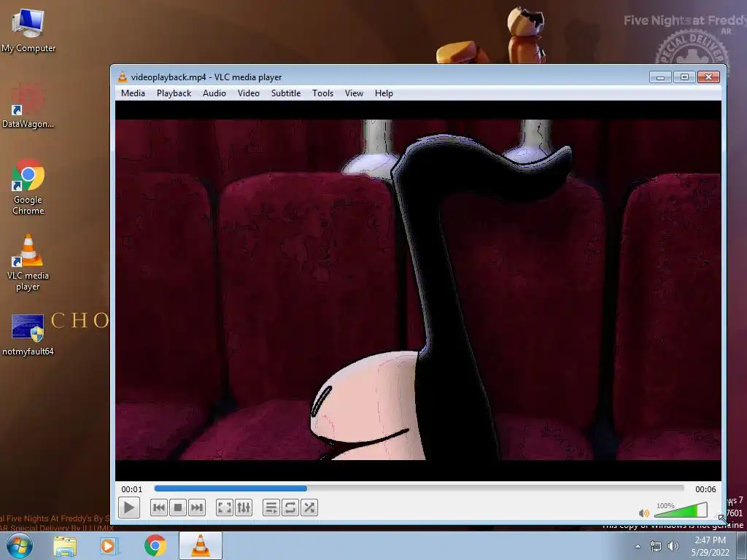Open the View menu

coord(354,93)
